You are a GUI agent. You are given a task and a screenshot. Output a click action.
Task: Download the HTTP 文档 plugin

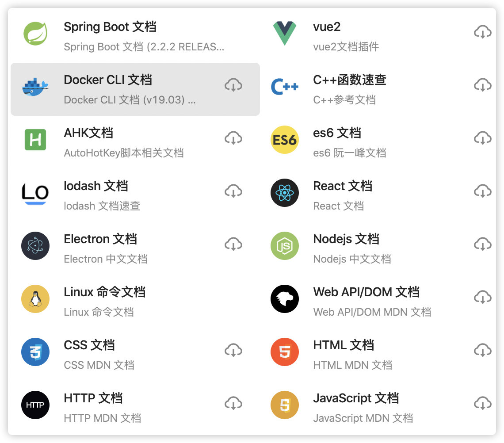point(233,403)
